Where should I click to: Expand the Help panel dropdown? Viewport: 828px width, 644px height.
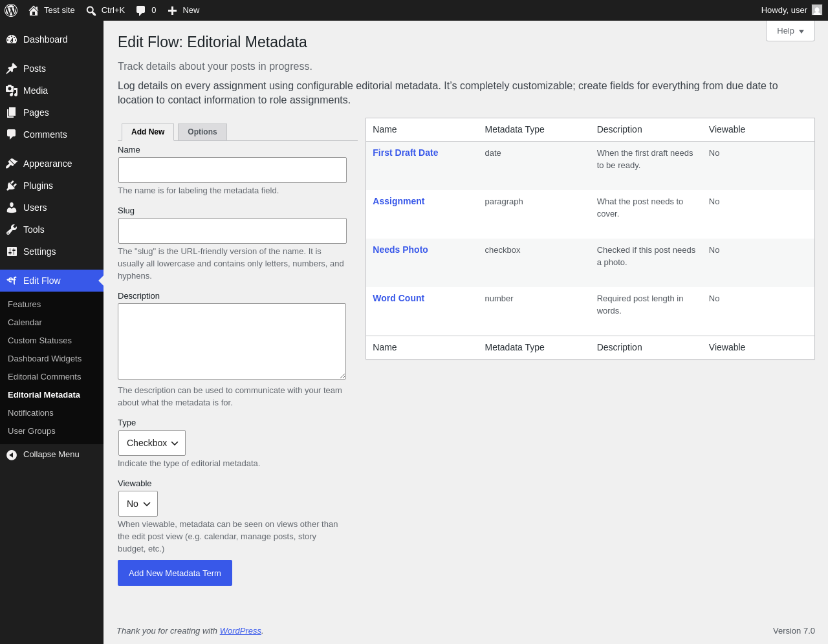[790, 31]
